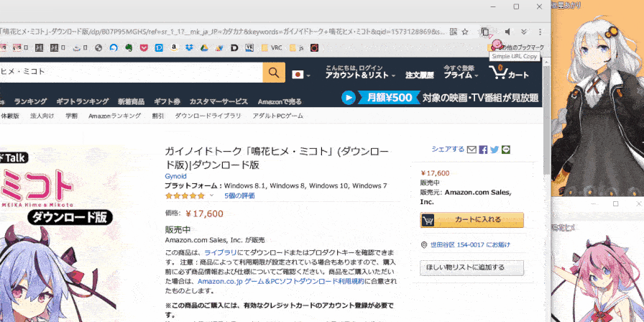Open the Pocket bookmark icon

click(144, 48)
